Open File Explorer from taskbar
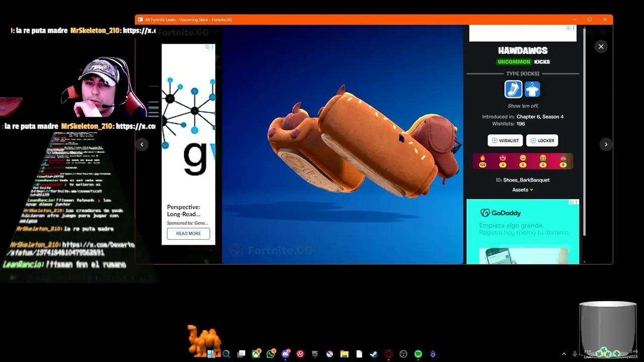644x362 pixels. [x=344, y=354]
